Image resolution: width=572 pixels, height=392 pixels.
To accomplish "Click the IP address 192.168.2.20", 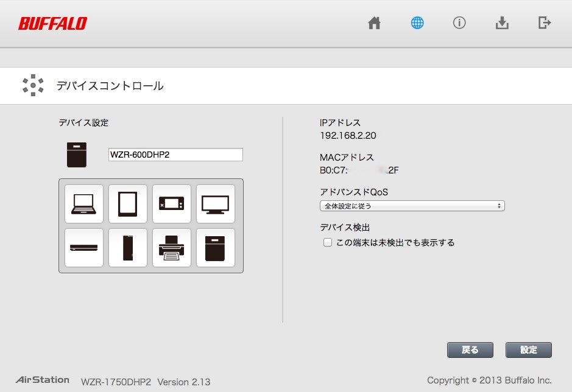I will [348, 136].
